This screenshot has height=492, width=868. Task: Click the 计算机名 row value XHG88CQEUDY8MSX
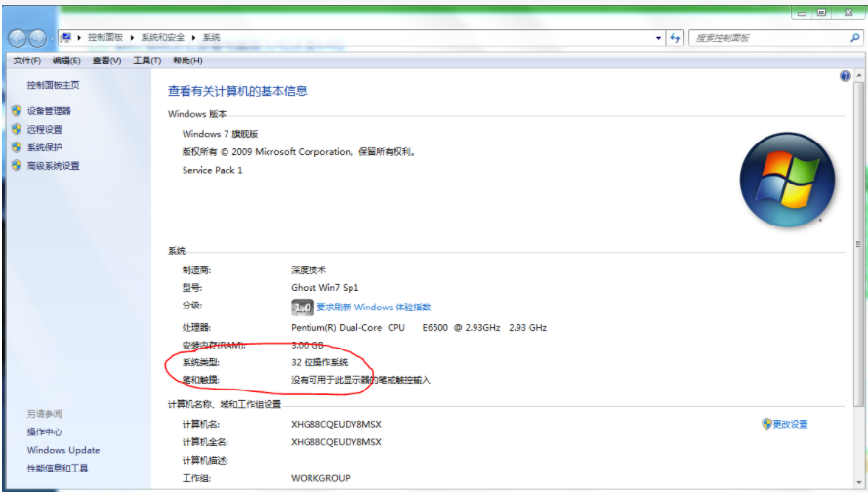click(336, 424)
